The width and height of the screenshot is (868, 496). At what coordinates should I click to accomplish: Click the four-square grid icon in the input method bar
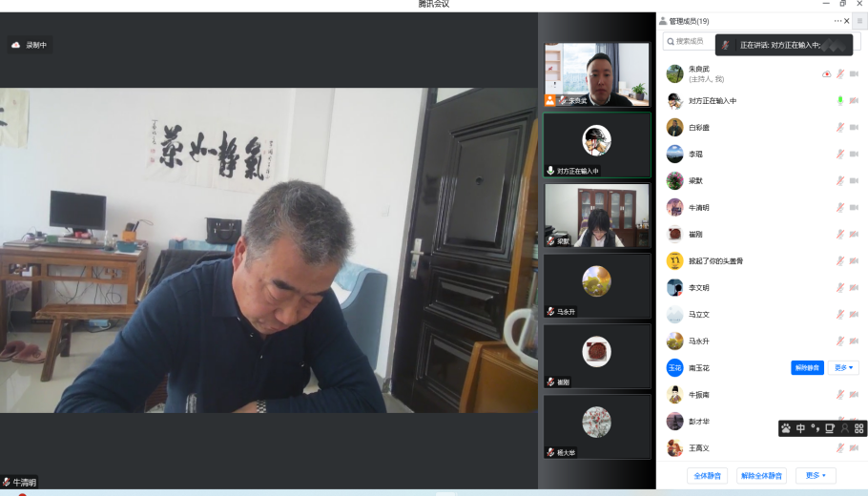858,428
